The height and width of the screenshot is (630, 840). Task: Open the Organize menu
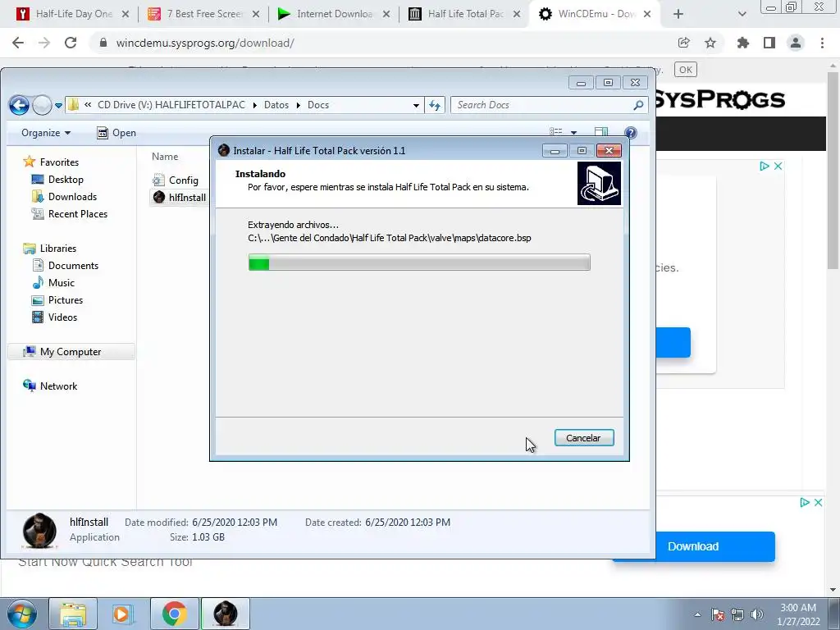(x=46, y=133)
